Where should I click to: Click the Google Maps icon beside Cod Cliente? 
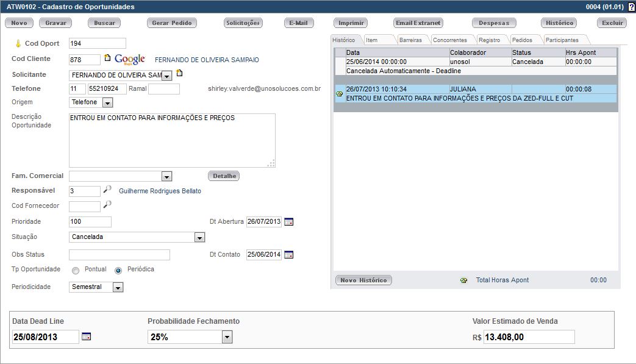(129, 59)
